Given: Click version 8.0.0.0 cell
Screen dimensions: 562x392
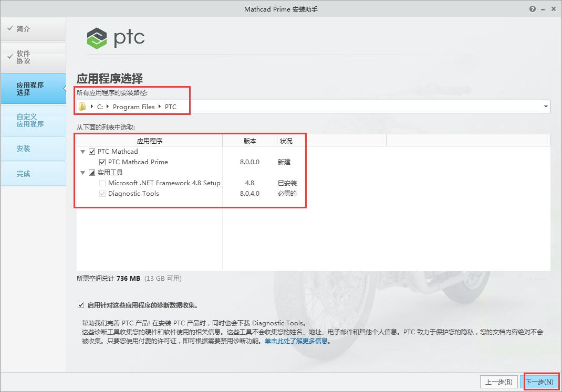Looking at the screenshot, I should coord(250,162).
